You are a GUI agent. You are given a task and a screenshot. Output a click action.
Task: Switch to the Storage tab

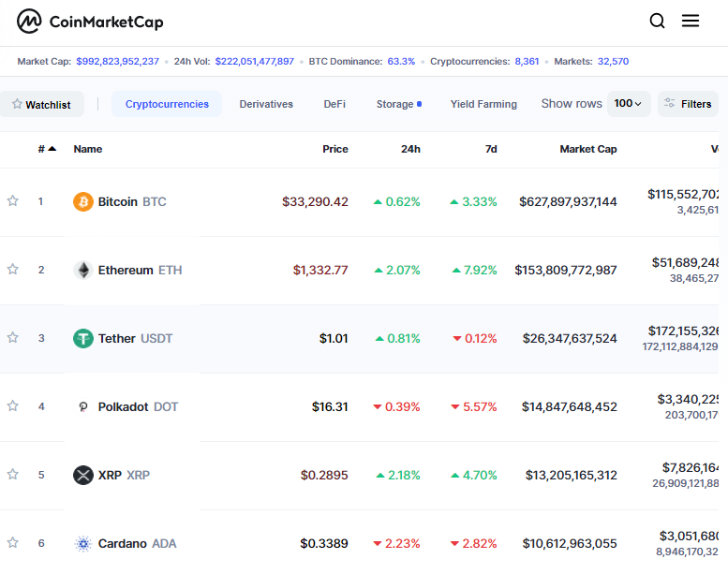coord(399,104)
